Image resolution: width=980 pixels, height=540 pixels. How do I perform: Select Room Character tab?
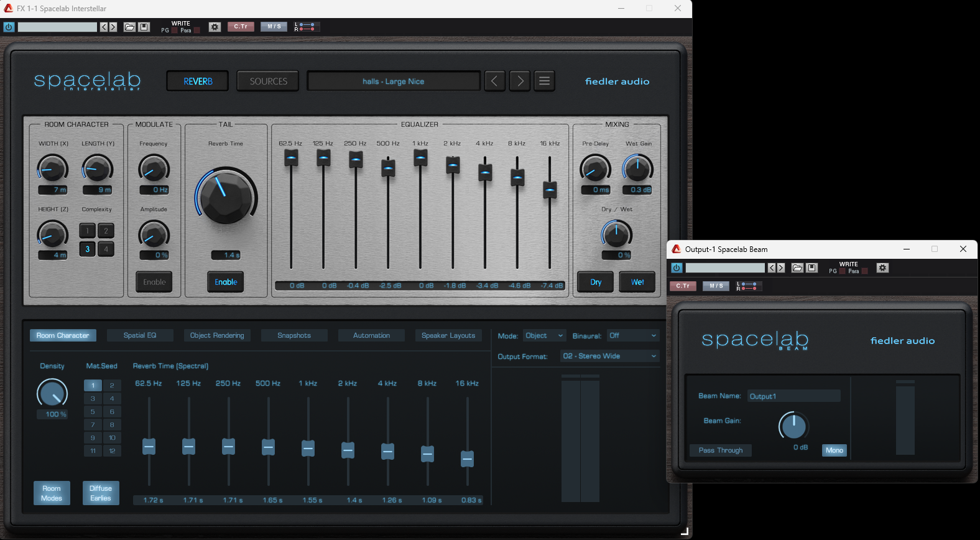pyautogui.click(x=63, y=335)
